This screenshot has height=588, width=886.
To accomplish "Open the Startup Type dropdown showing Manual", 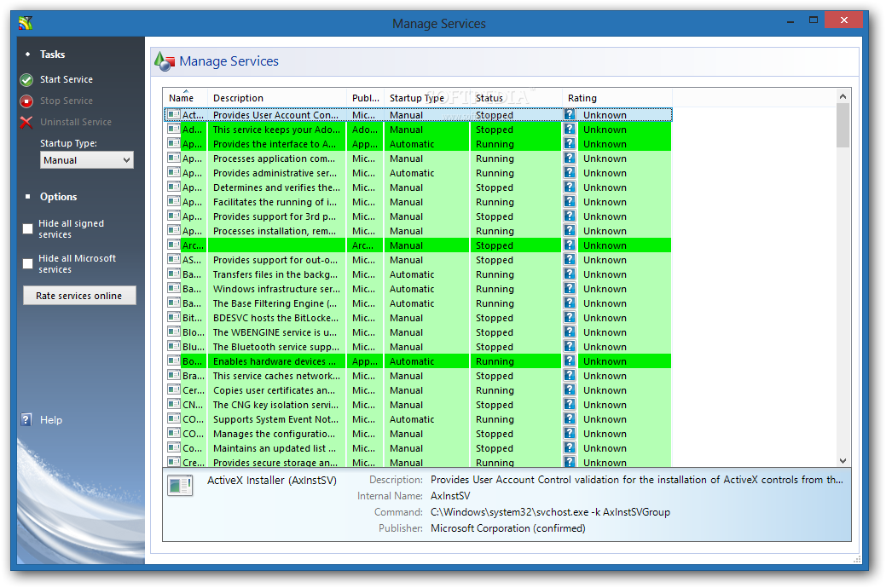I will [x=87, y=160].
